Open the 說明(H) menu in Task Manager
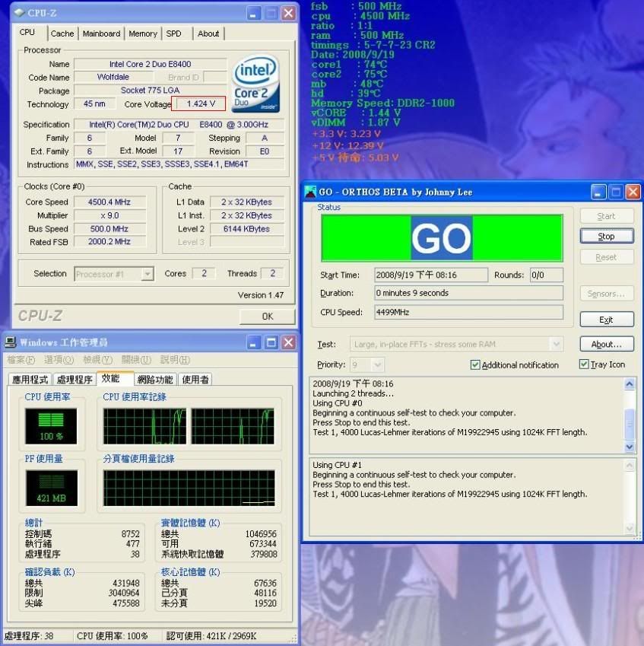 (175, 360)
